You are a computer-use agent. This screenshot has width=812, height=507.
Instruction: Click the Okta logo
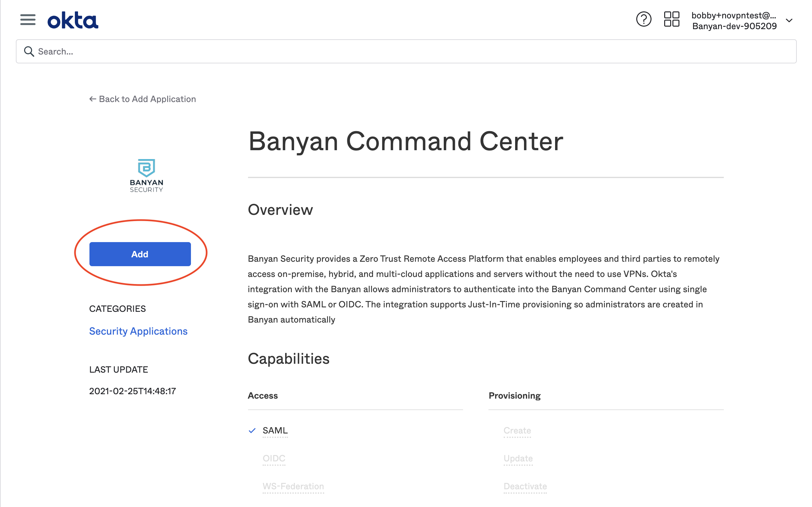pyautogui.click(x=73, y=21)
